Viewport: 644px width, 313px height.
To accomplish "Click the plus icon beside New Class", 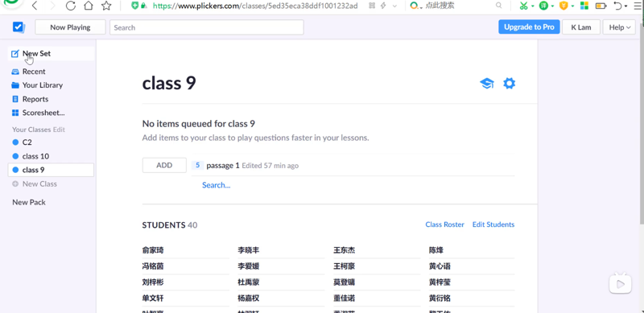I will click(15, 184).
